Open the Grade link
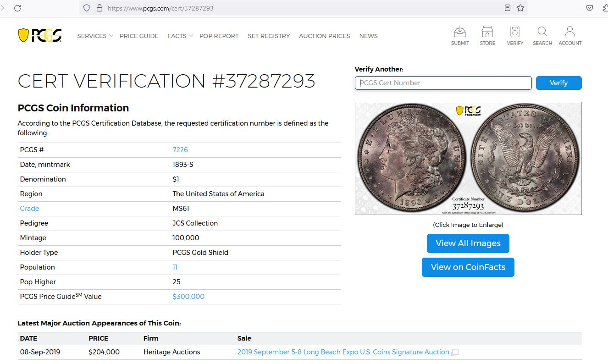 point(29,209)
